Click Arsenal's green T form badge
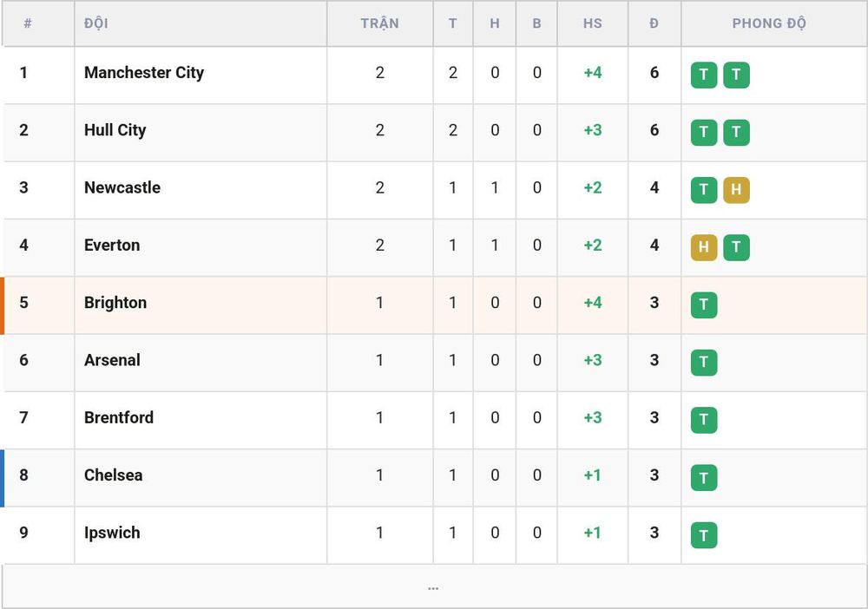Screen dimensions: 868x609 [x=704, y=363]
